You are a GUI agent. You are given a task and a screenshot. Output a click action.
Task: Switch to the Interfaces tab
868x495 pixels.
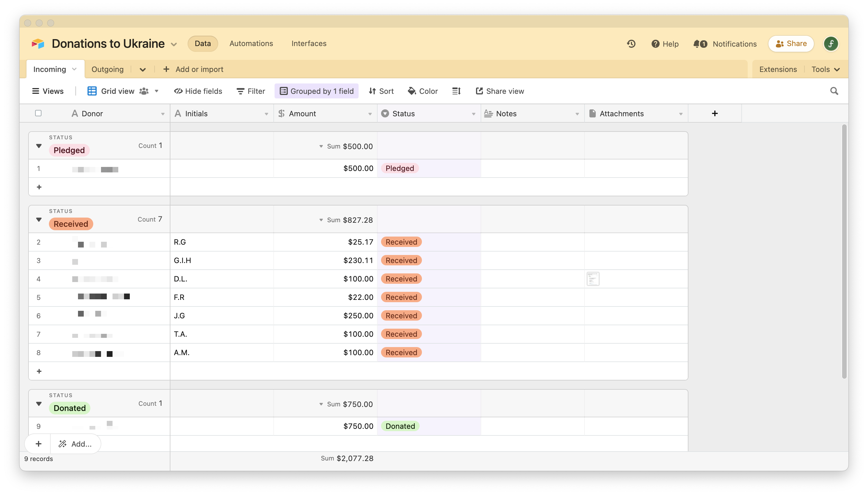tap(309, 43)
